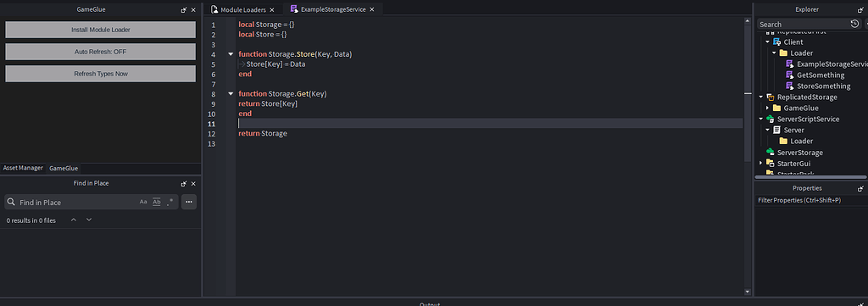Switch to Module Loaders tab
The image size is (868, 306).
coord(242,10)
